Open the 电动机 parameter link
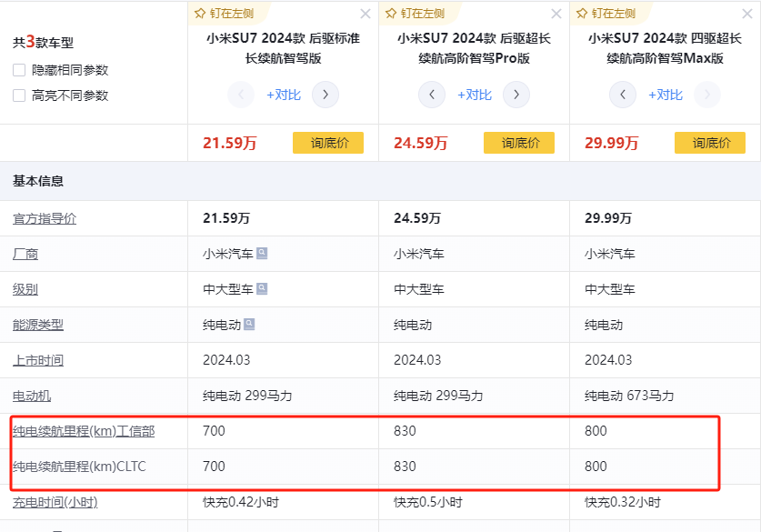The height and width of the screenshot is (532, 761). click(x=32, y=396)
